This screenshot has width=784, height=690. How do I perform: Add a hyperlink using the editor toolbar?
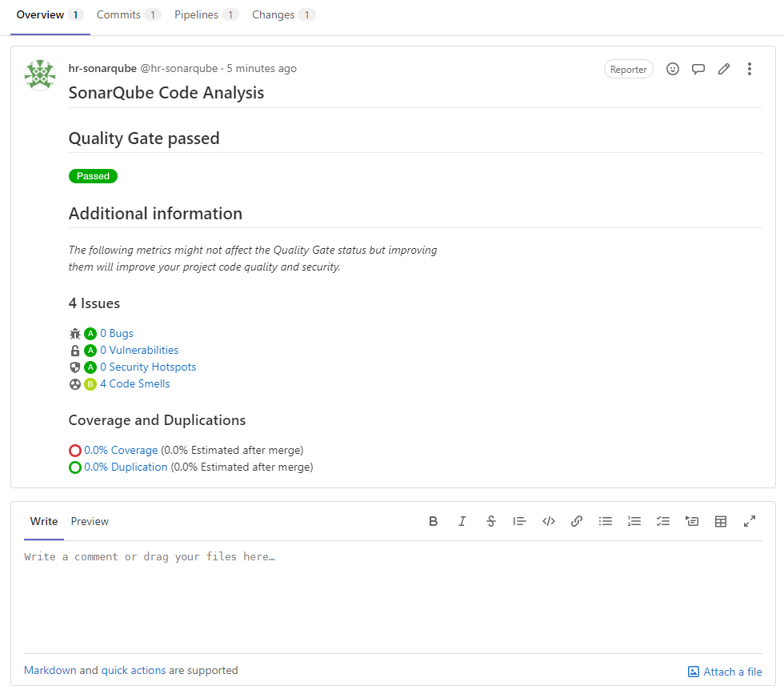click(x=577, y=521)
